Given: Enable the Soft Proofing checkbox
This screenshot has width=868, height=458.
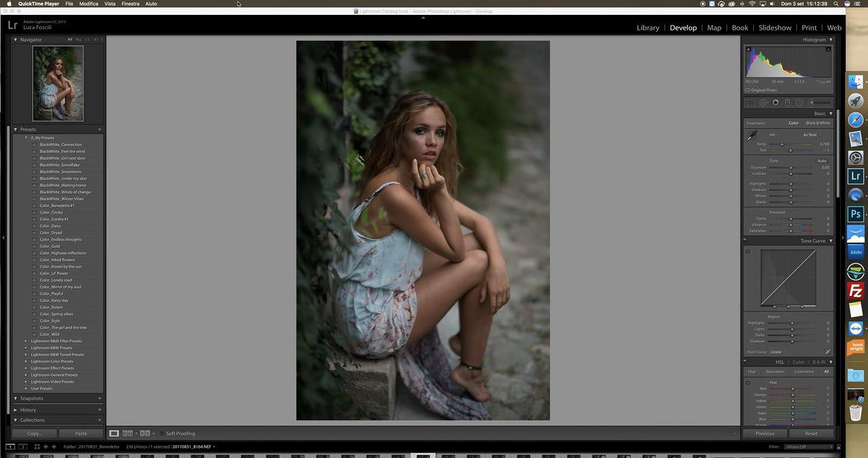Looking at the screenshot, I should point(163,434).
